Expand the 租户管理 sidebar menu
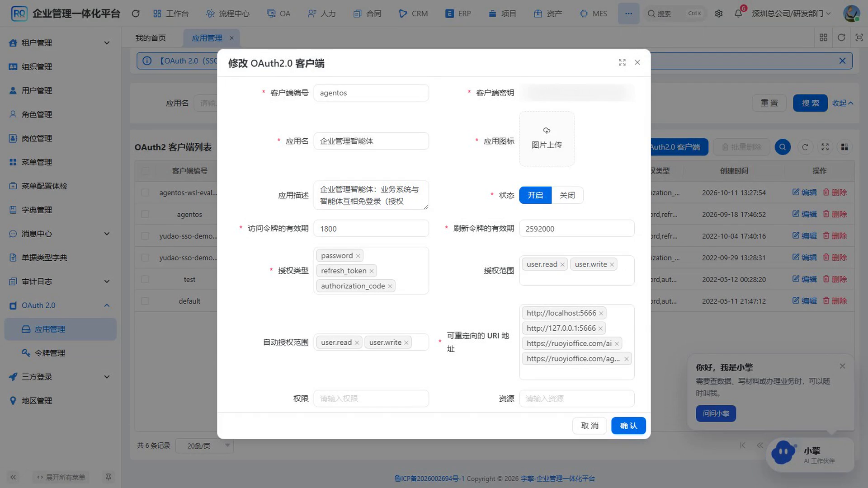The image size is (868, 488). [x=60, y=43]
